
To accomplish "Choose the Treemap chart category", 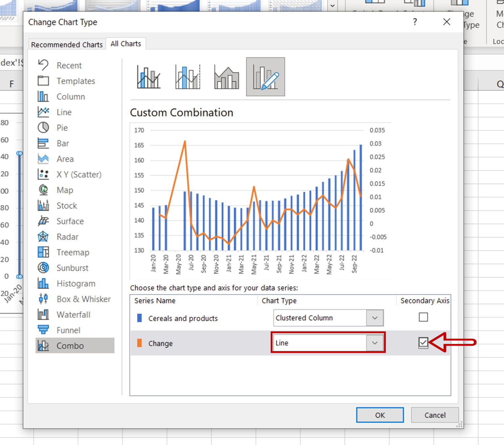I will point(73,252).
